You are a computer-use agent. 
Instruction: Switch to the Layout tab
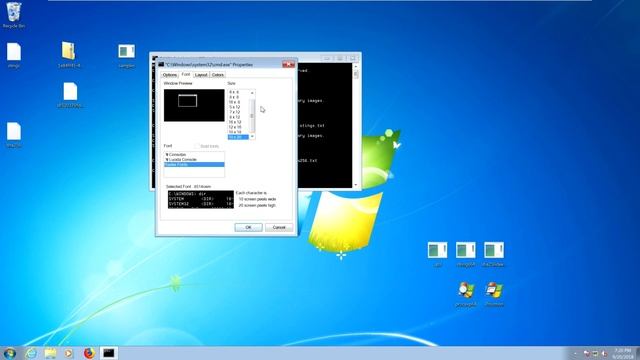click(x=201, y=75)
